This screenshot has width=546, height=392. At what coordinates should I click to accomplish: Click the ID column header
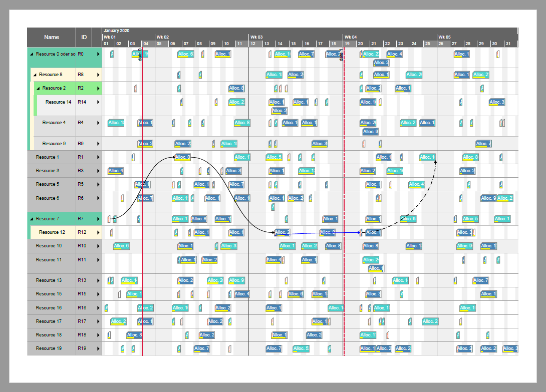(83, 37)
